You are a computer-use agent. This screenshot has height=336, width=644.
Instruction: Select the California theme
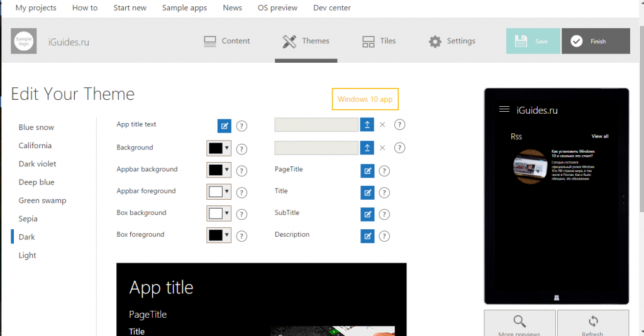(35, 146)
